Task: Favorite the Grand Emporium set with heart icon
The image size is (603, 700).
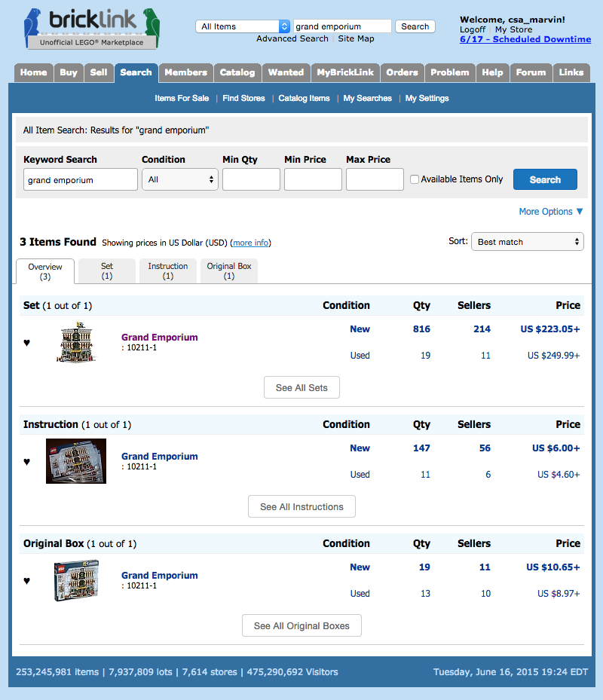Action: pyautogui.click(x=27, y=343)
